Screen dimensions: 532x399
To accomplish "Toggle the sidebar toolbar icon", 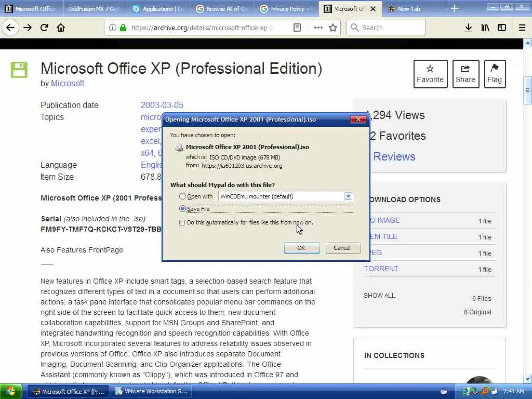I will click(502, 28).
